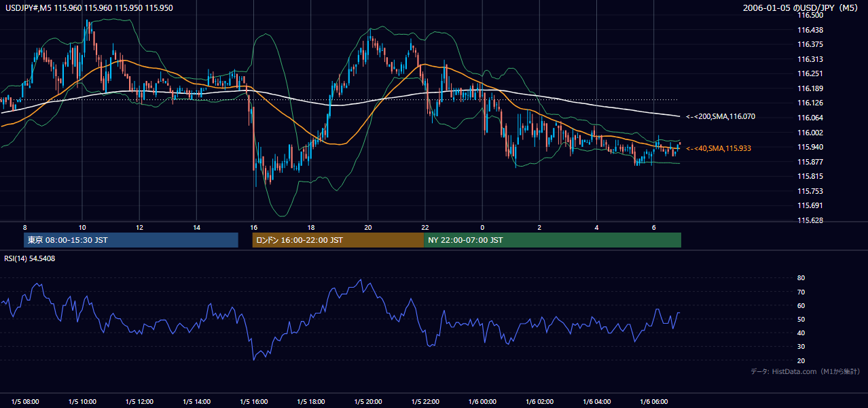Click hour marker 6 under the price chart
This screenshot has width=868, height=408.
click(x=653, y=227)
